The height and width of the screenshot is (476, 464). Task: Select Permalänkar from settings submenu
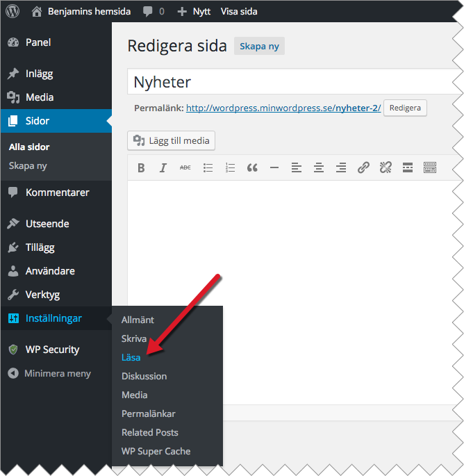tap(149, 413)
